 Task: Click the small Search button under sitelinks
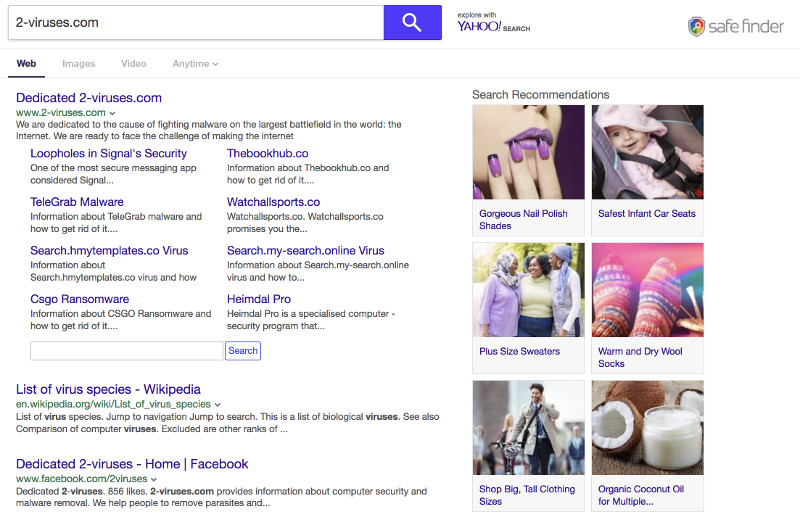(x=243, y=351)
